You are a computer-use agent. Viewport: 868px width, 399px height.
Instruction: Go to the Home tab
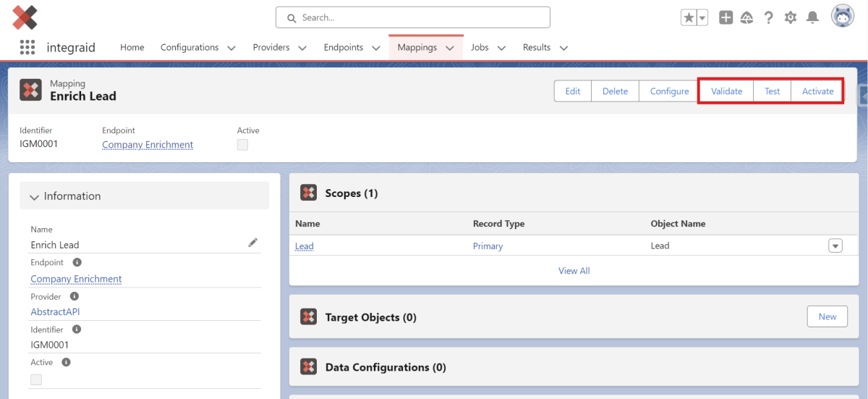132,48
